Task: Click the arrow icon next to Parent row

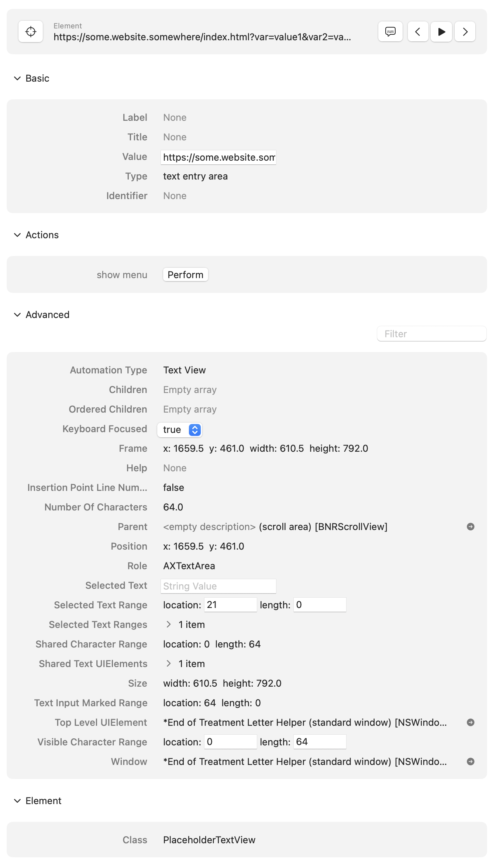Action: pyautogui.click(x=470, y=527)
